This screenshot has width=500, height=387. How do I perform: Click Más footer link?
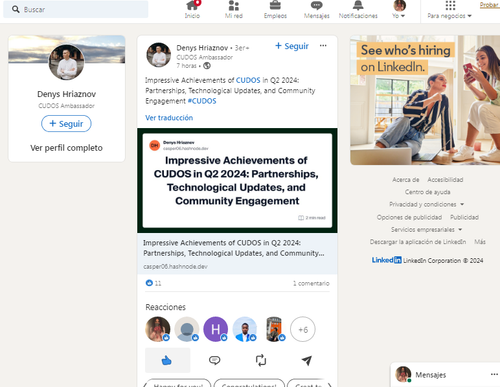480,242
